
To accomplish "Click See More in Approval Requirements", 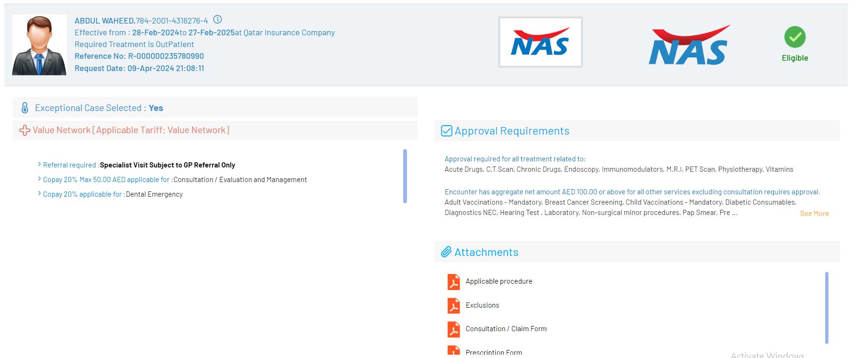I will [814, 214].
